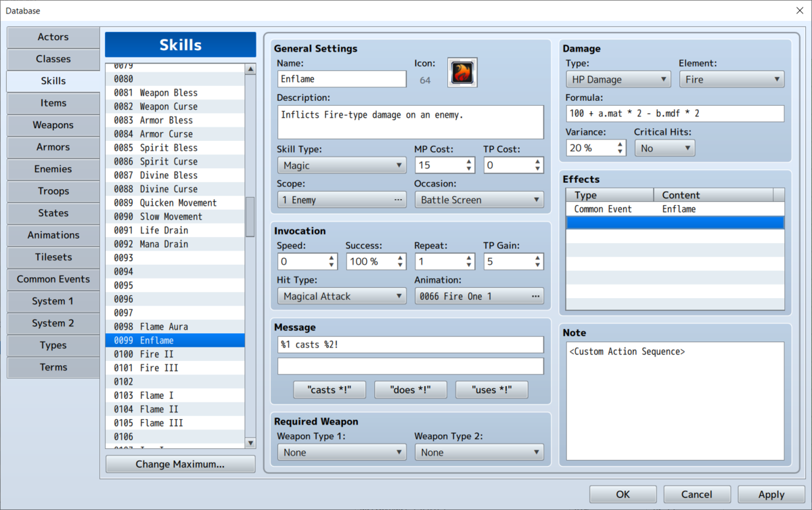
Task: Open the Change Maximum dialog
Action: point(179,464)
